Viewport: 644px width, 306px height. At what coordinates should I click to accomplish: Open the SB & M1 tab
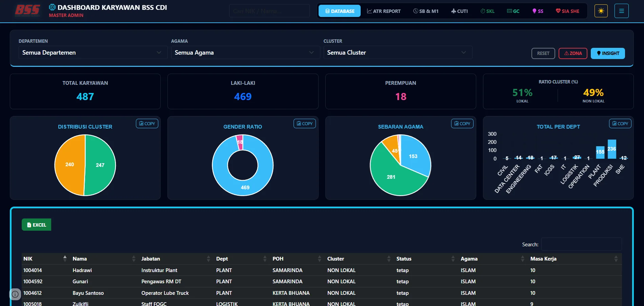(x=426, y=11)
